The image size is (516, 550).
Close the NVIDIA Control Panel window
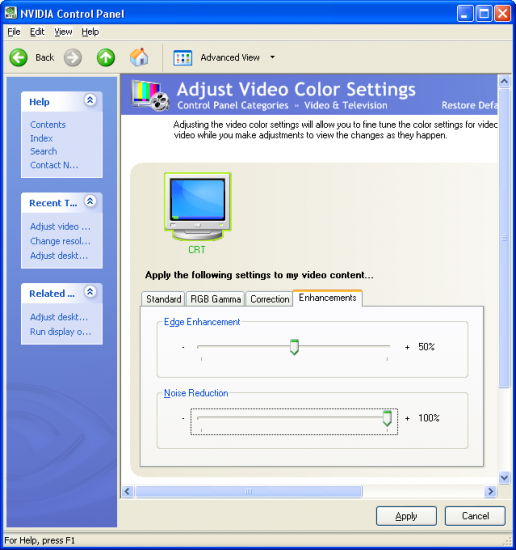[x=502, y=14]
